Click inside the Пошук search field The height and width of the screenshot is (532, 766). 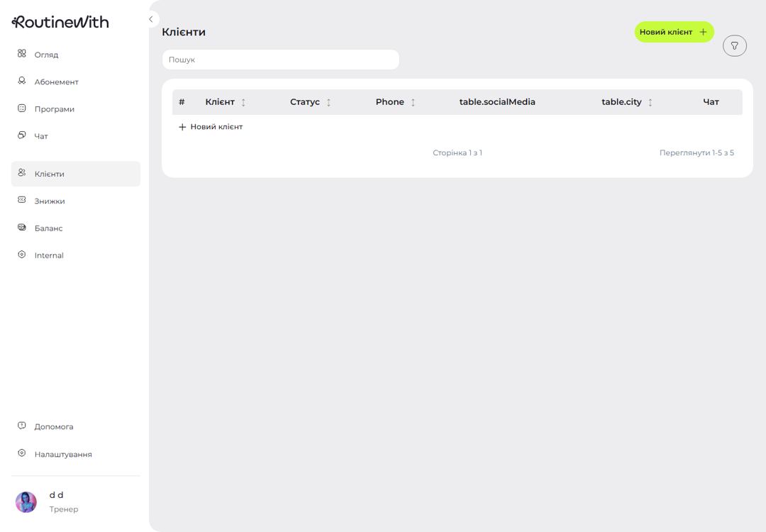280,60
